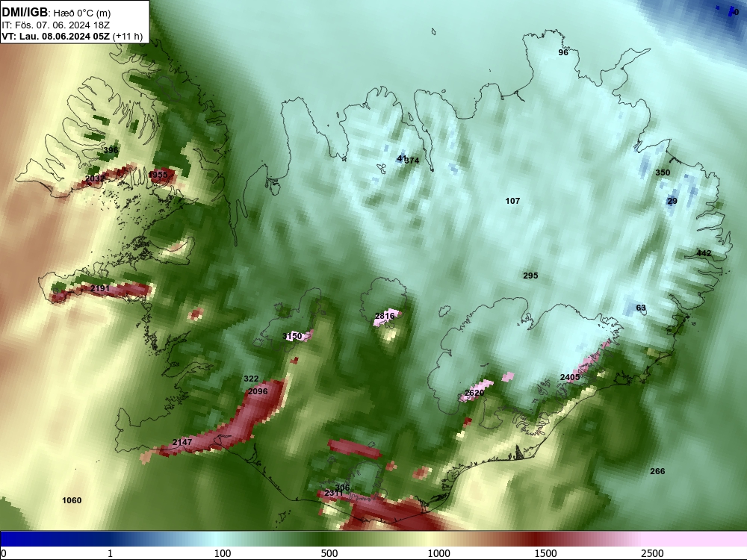Click the 266 value over the sea
This screenshot has width=747, height=560.
click(657, 471)
